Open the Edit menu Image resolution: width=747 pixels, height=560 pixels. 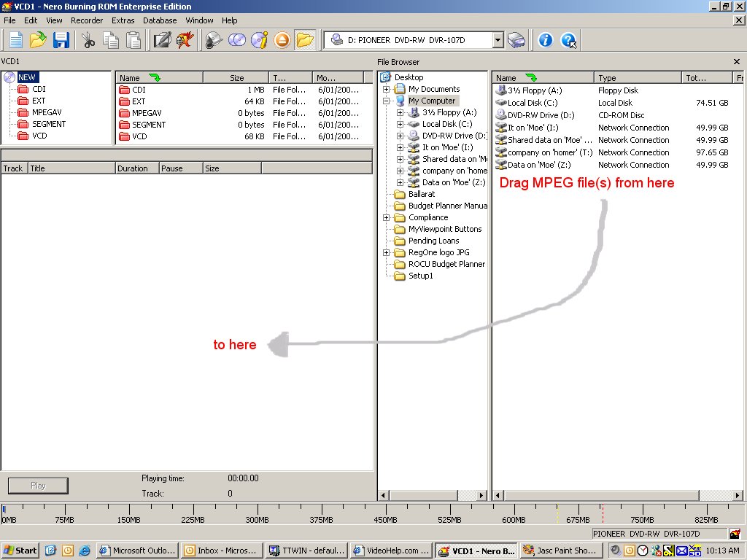(x=31, y=20)
